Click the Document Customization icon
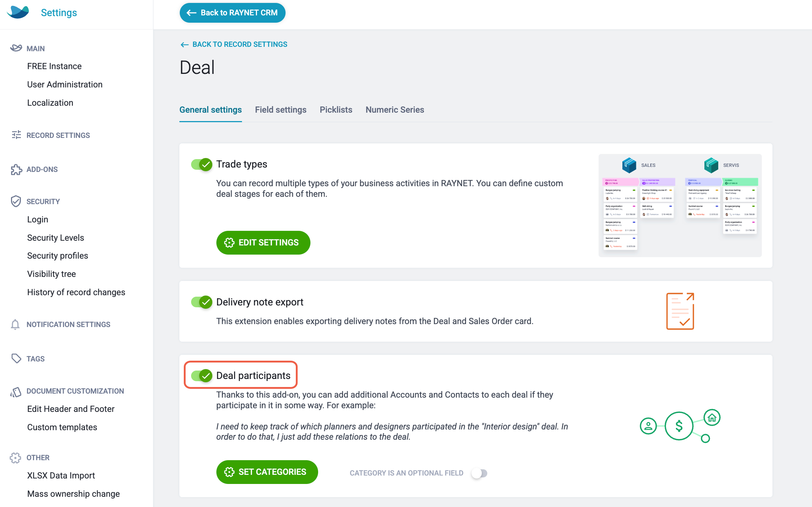 [x=16, y=392]
